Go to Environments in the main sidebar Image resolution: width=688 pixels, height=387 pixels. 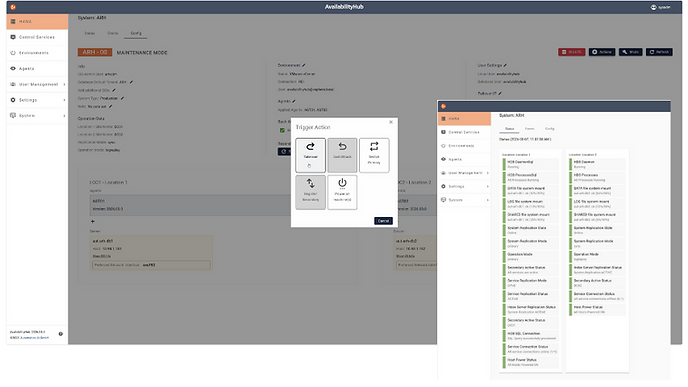[37, 53]
